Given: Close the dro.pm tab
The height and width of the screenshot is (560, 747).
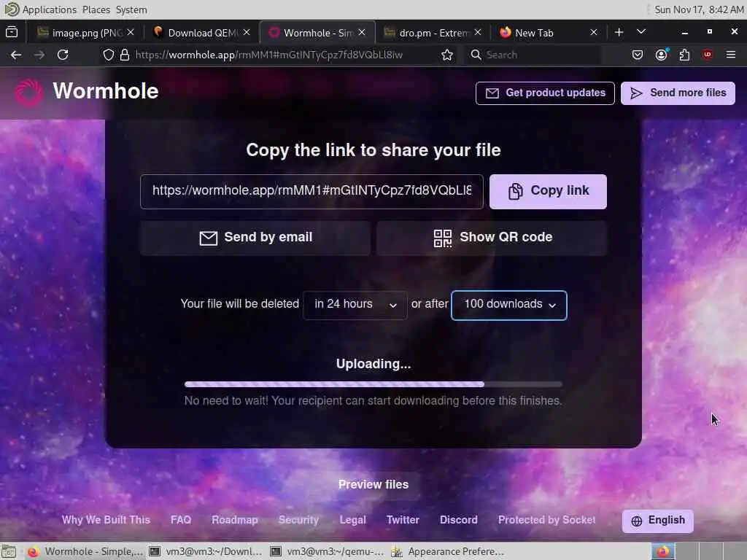Looking at the screenshot, I should (478, 32).
